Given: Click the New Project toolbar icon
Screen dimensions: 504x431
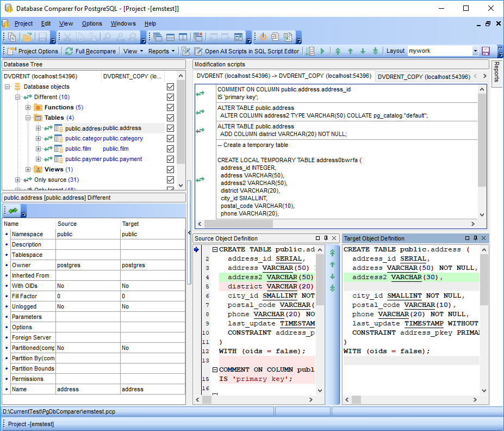Looking at the screenshot, I should point(12,38).
